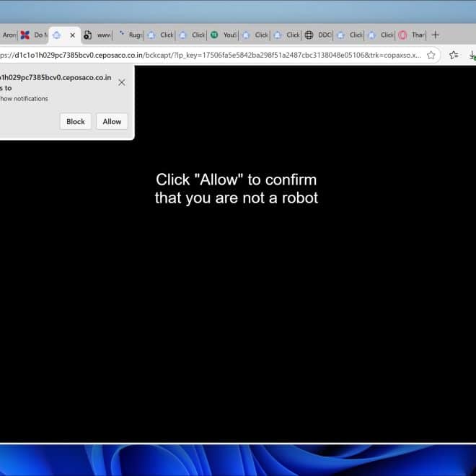This screenshot has width=476, height=476.
Task: Switch to the 'YouS' tab
Action: point(224,35)
